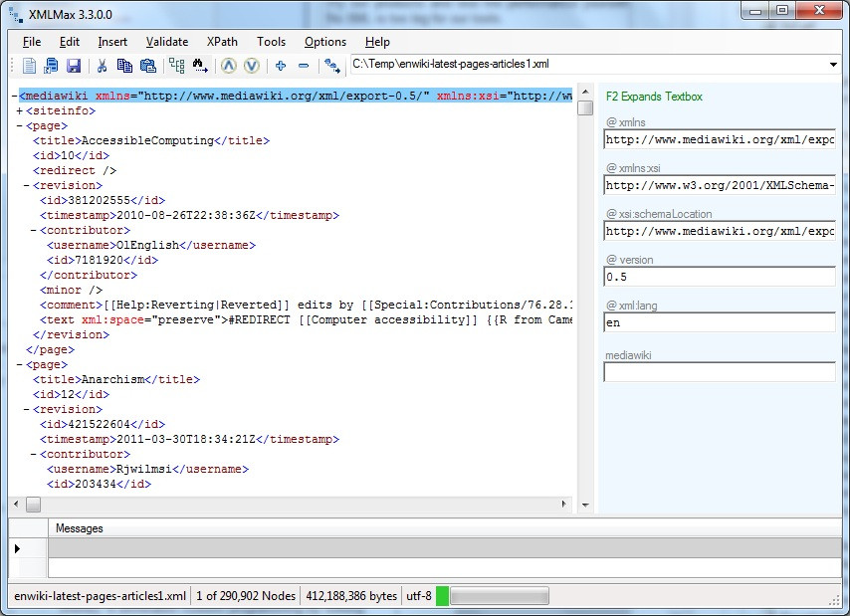Select the username Rjwilmsi line
Image resolution: width=850 pixels, height=616 pixels.
(148, 469)
